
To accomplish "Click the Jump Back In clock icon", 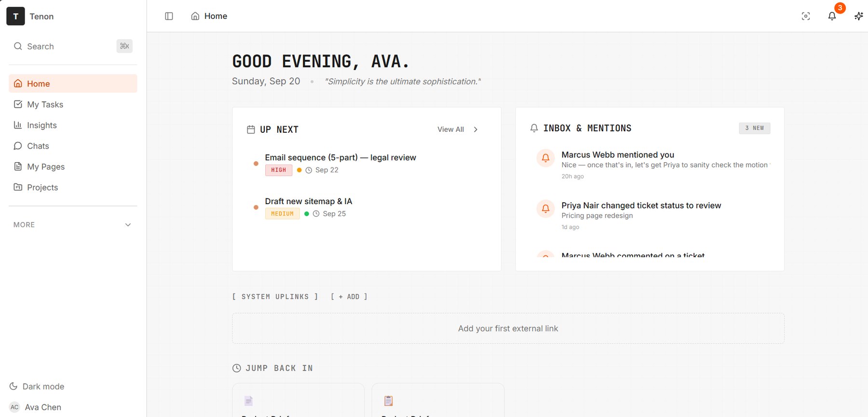I will click(237, 368).
